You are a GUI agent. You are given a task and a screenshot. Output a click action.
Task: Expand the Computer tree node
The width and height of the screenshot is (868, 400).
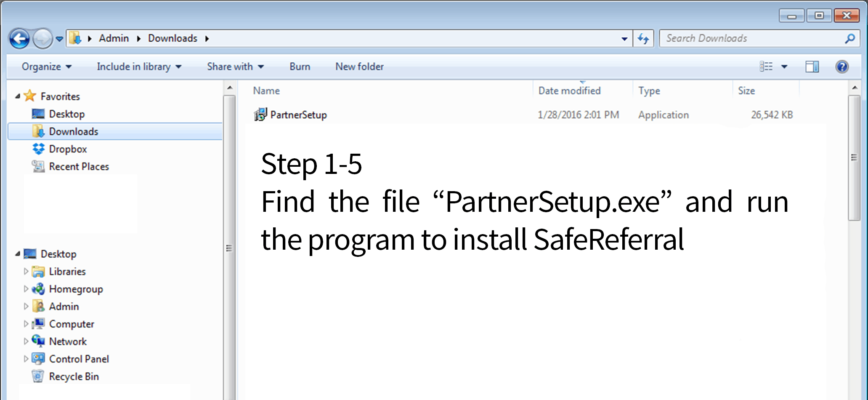[26, 324]
